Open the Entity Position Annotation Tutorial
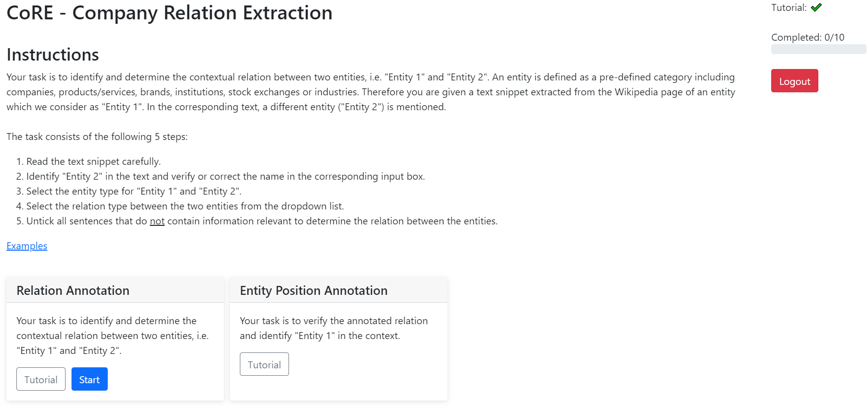 click(264, 364)
